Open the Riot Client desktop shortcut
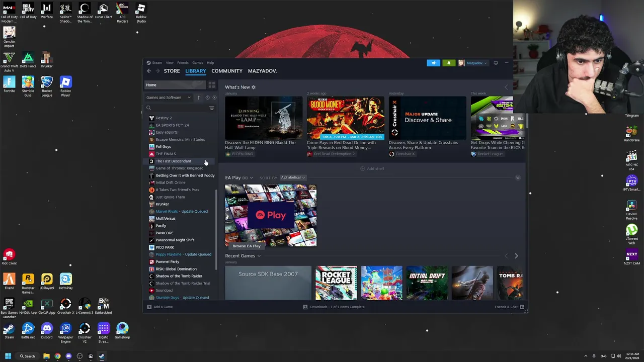 [x=9, y=257]
